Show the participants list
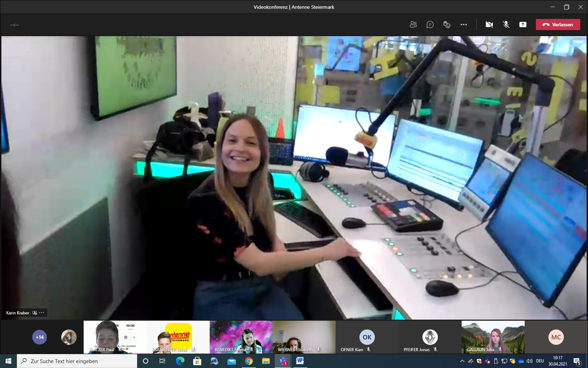Image resolution: width=588 pixels, height=368 pixels. (413, 25)
